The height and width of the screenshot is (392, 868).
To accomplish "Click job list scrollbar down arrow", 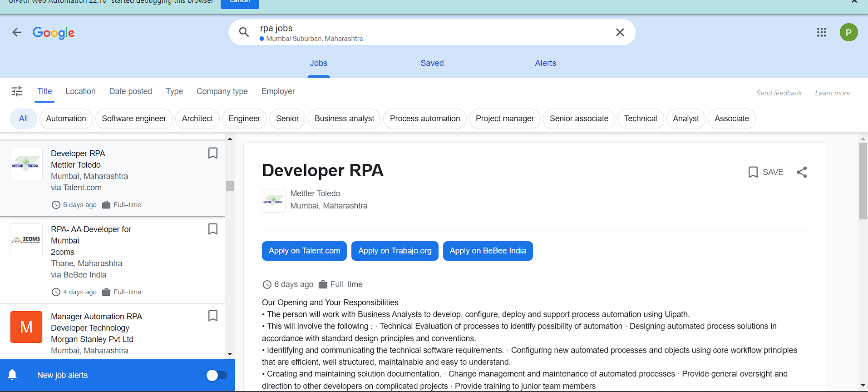I will click(x=230, y=354).
